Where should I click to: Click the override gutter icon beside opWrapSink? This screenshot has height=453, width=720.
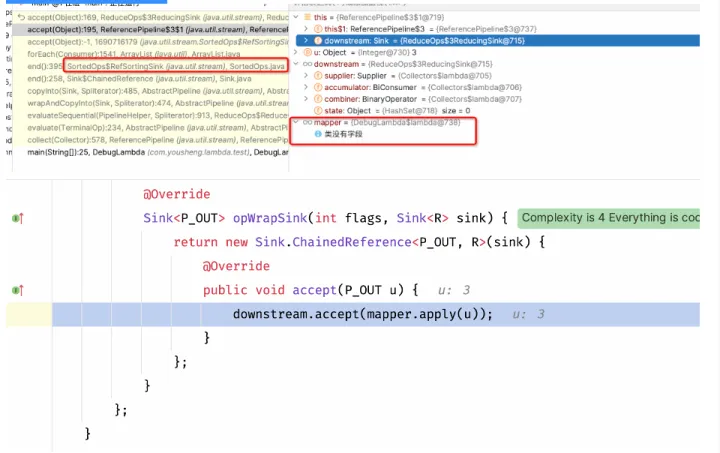tap(17, 218)
